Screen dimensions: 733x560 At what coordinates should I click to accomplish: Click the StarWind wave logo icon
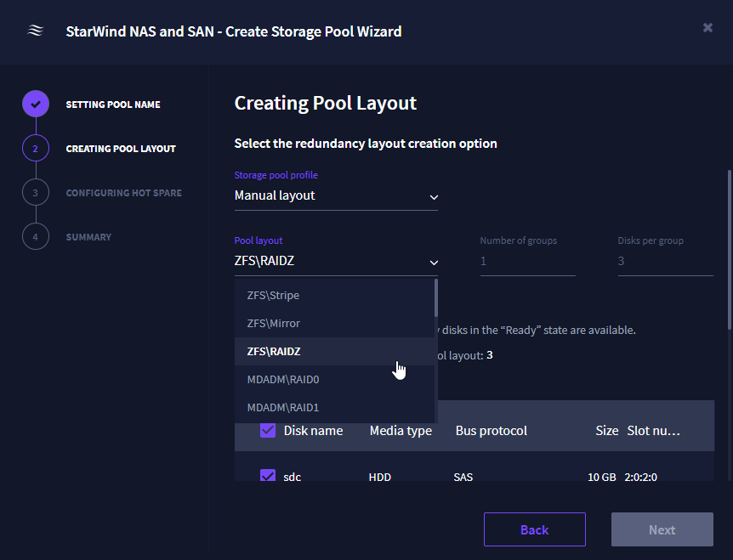(36, 31)
